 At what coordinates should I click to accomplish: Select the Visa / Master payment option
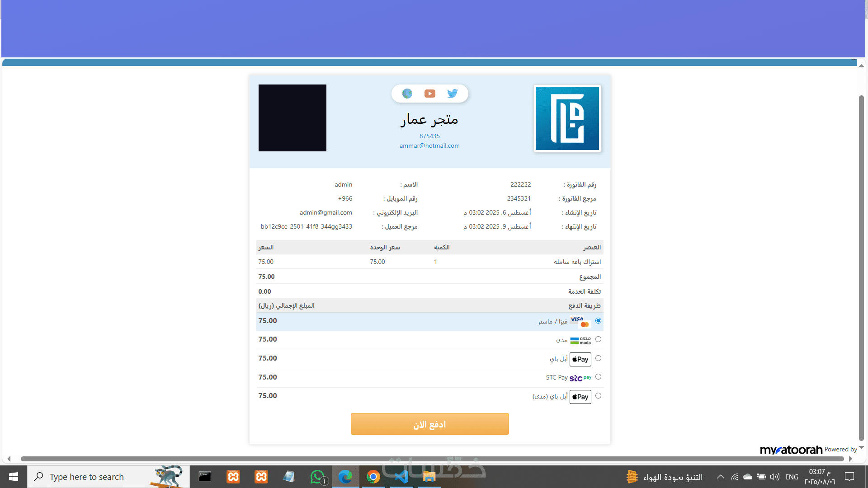click(598, 321)
